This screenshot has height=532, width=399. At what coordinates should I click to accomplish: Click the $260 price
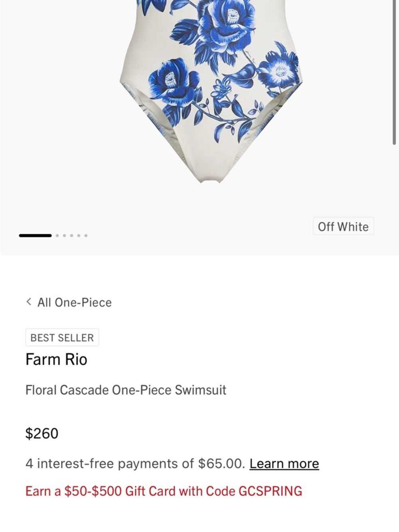[42, 433]
